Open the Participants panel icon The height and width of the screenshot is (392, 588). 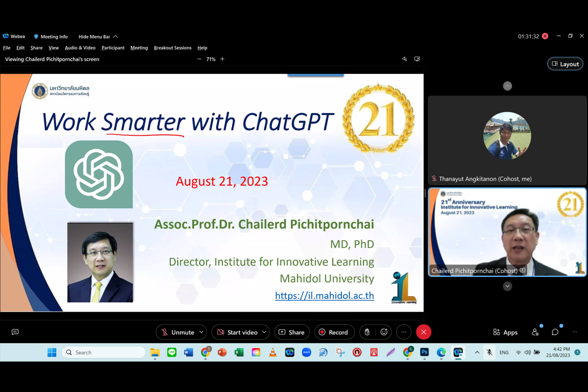coord(535,332)
